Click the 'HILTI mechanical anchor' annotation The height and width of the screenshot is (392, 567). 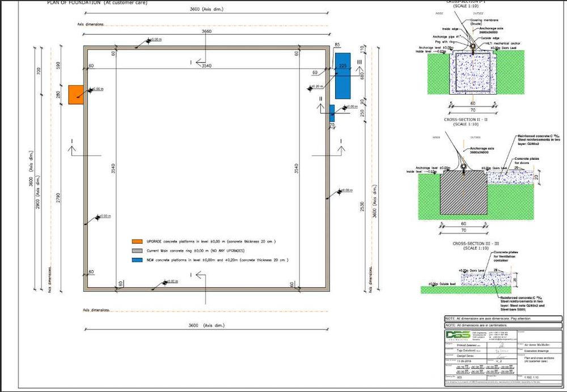tap(502, 44)
